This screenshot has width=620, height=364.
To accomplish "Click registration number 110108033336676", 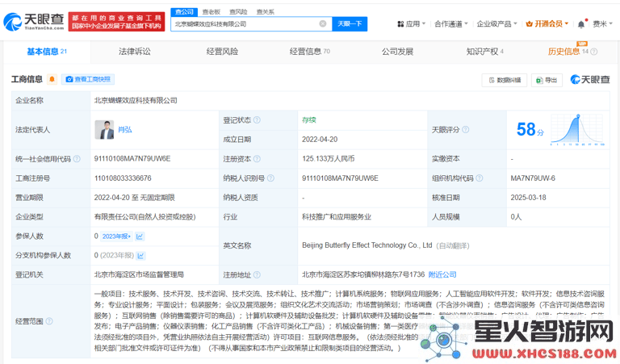I will click(123, 178).
